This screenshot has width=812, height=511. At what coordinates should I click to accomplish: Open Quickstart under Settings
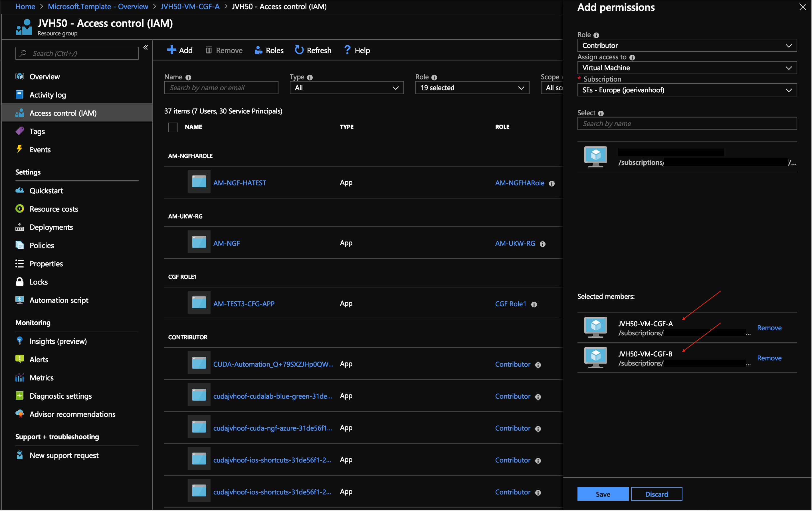[46, 190]
